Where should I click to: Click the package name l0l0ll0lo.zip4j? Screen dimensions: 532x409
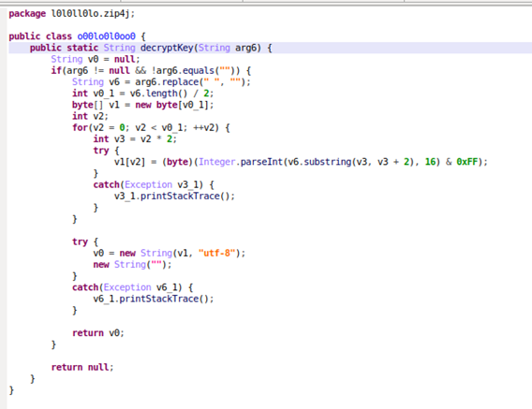click(x=91, y=13)
